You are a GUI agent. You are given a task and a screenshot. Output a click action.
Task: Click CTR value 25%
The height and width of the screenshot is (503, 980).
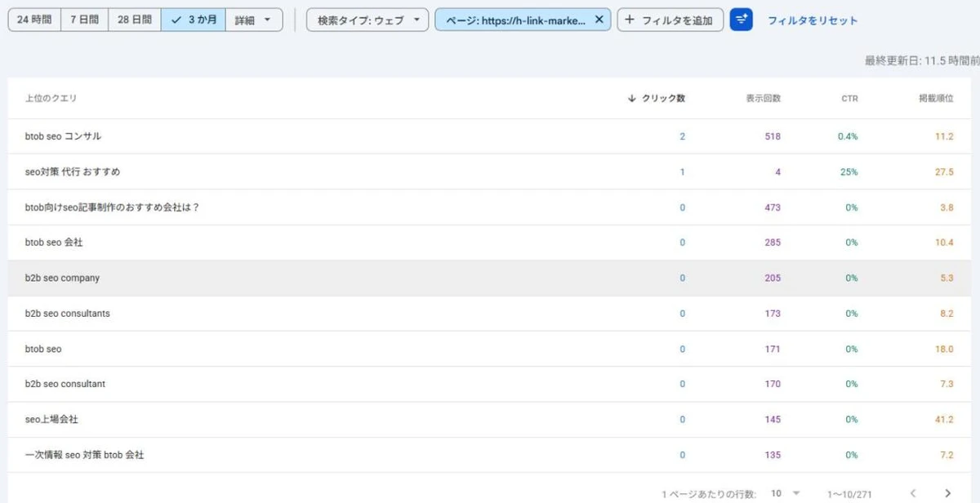click(x=849, y=172)
